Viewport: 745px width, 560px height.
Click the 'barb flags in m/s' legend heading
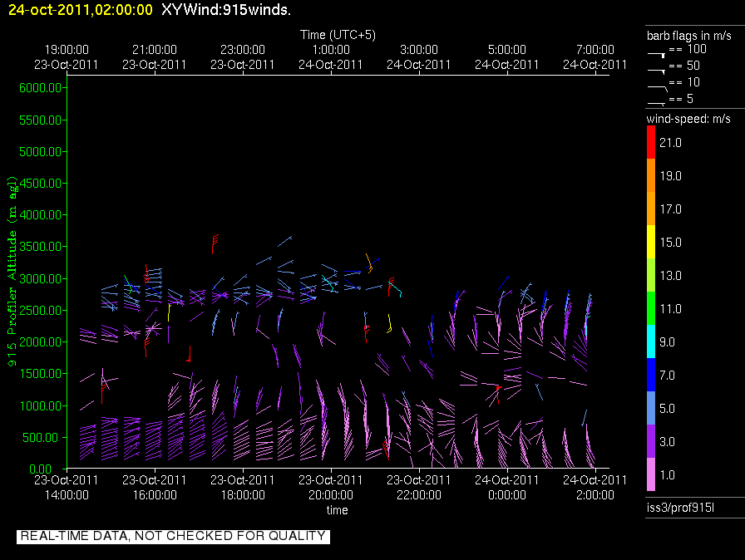coord(689,36)
